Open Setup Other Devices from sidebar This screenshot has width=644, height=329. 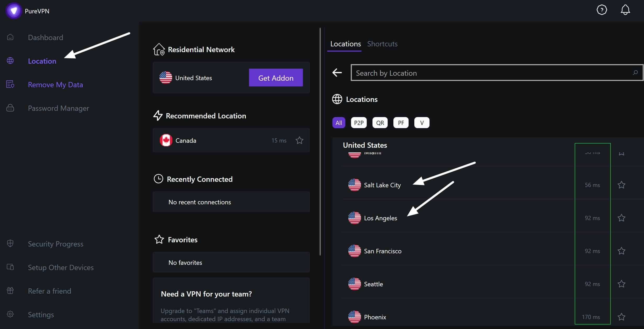tap(61, 267)
